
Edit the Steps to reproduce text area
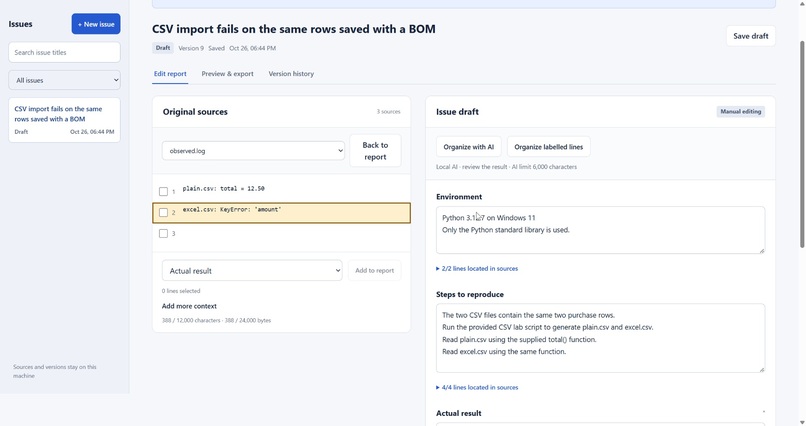[600, 338]
